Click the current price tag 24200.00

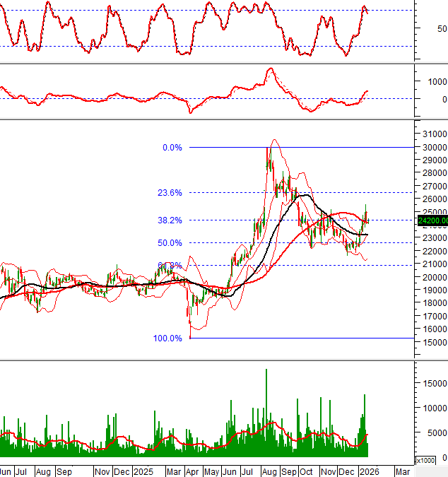[x=432, y=221]
